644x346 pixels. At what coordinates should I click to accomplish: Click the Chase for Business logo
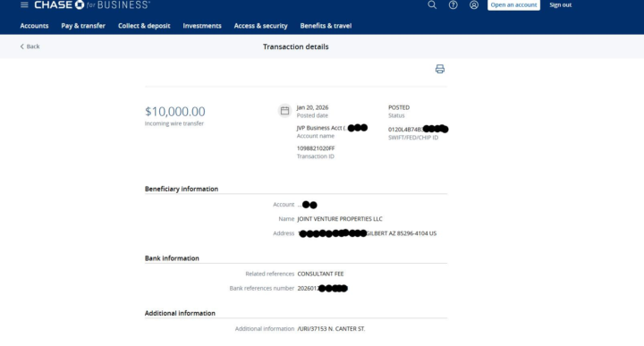[x=92, y=5]
